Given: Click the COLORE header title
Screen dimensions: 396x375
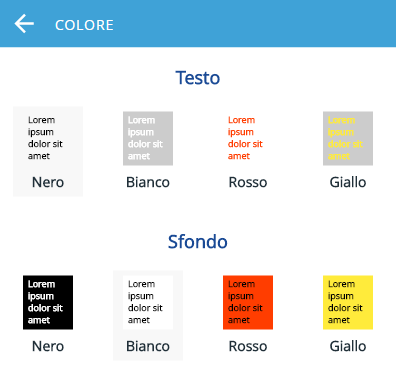Looking at the screenshot, I should click(x=84, y=25).
